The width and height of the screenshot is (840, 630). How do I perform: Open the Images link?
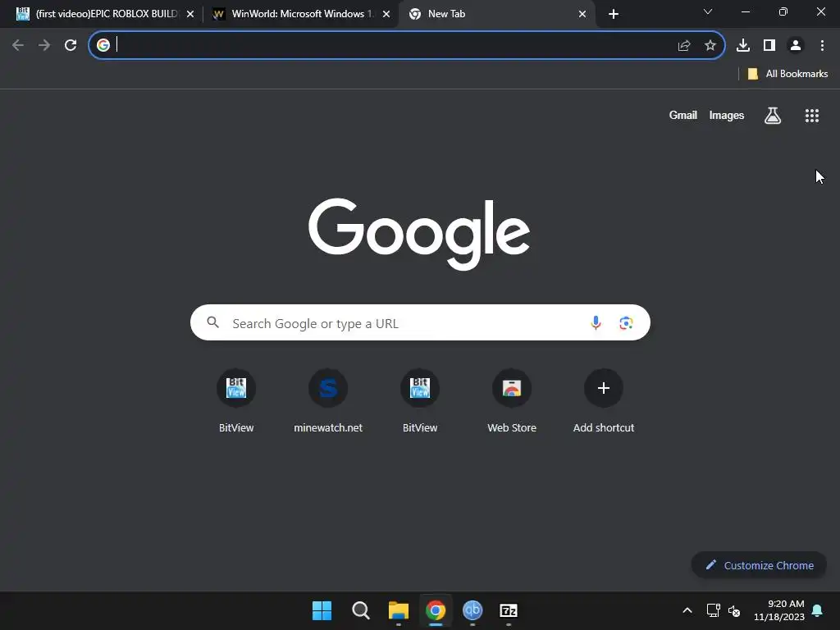pos(727,115)
